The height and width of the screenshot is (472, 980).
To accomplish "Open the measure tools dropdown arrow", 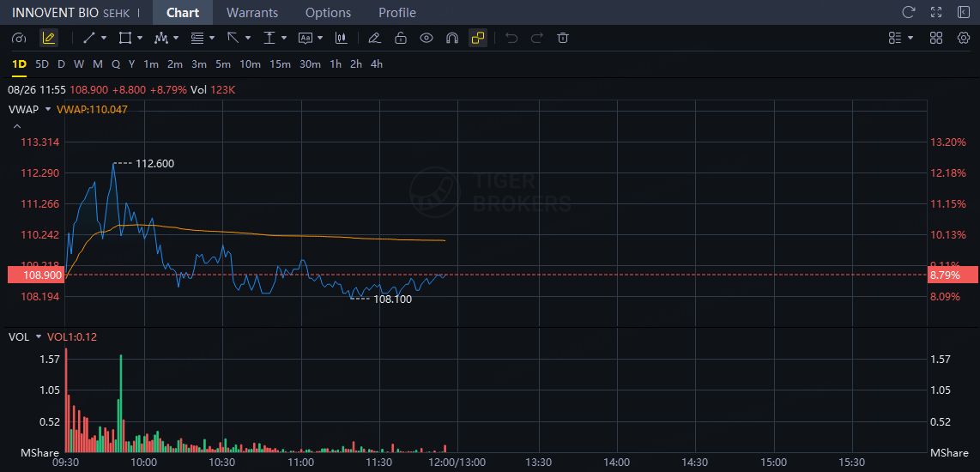I will tap(284, 38).
